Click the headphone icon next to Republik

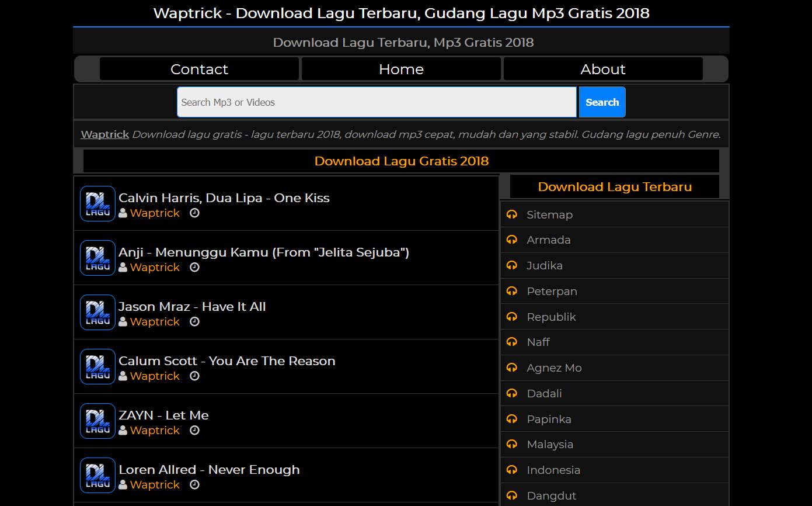[512, 317]
